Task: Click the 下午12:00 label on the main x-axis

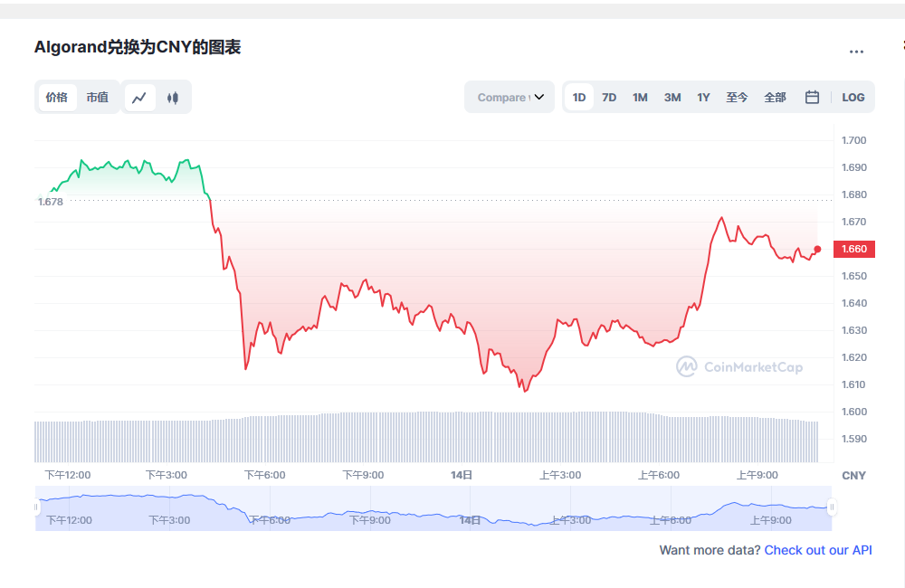Action: pyautogui.click(x=68, y=475)
